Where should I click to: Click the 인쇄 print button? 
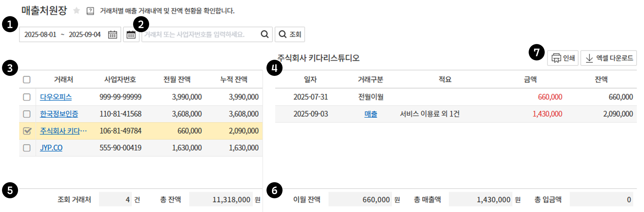pos(563,58)
